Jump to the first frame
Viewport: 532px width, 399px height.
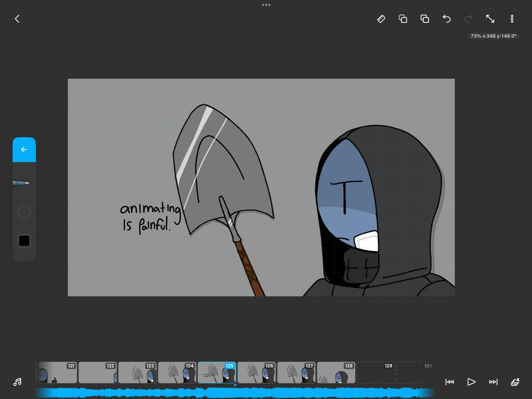pos(450,382)
